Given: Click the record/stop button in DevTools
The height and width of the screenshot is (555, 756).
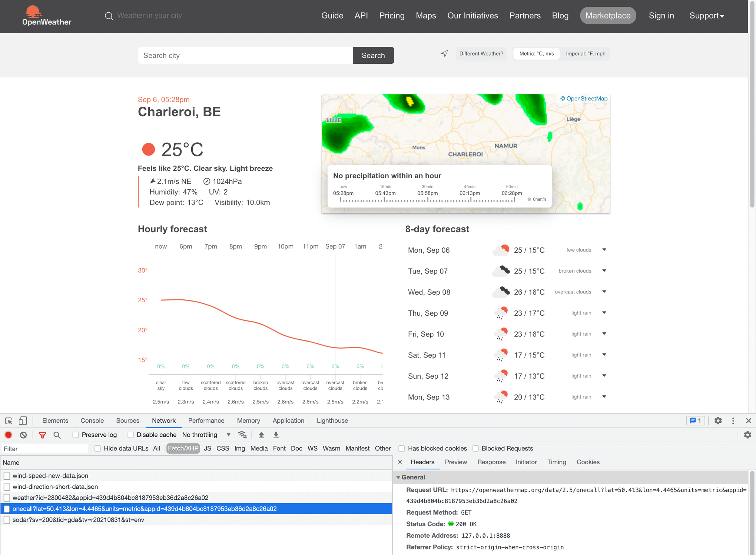Looking at the screenshot, I should point(9,434).
